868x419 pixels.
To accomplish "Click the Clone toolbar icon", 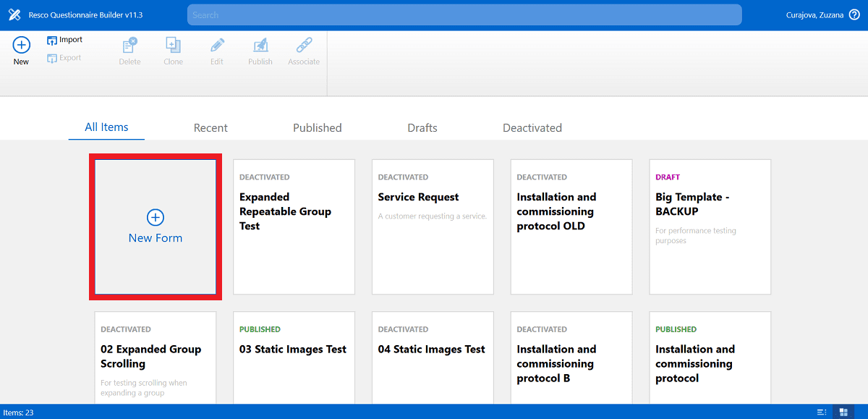I will click(x=174, y=45).
